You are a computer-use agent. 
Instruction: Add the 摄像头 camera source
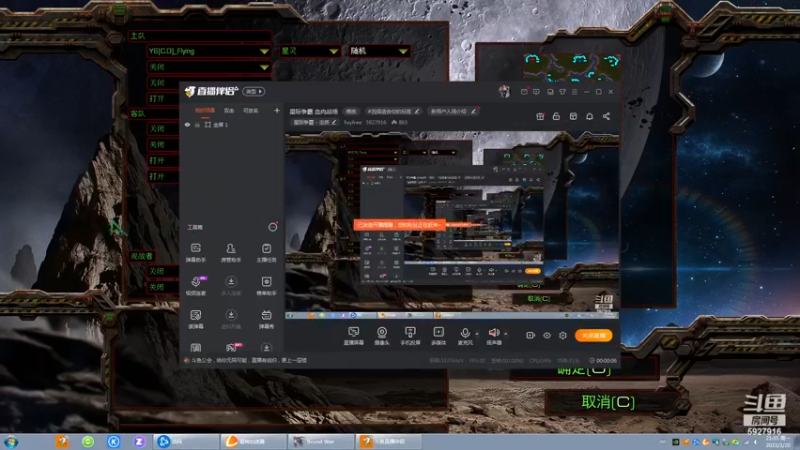tap(382, 336)
